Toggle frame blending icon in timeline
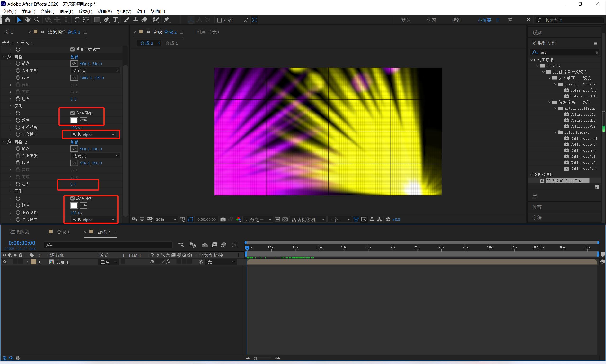This screenshot has width=606, height=364. tap(214, 245)
